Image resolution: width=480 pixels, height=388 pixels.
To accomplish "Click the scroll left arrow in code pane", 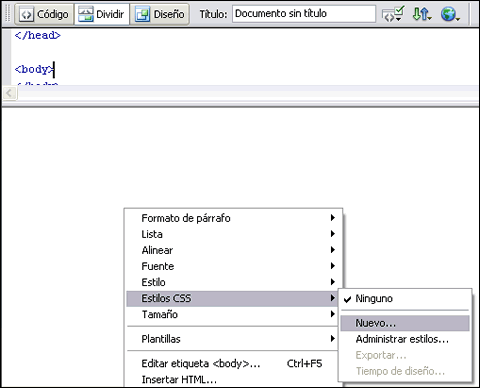I will click(9, 93).
